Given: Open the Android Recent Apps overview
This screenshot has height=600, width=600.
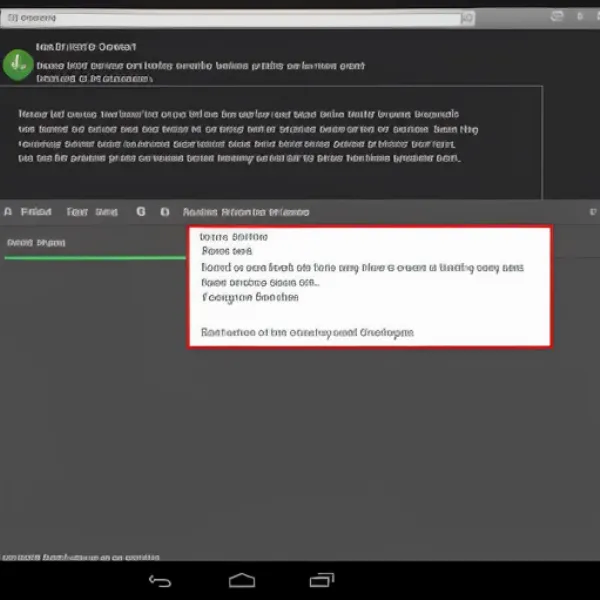Looking at the screenshot, I should [x=322, y=580].
